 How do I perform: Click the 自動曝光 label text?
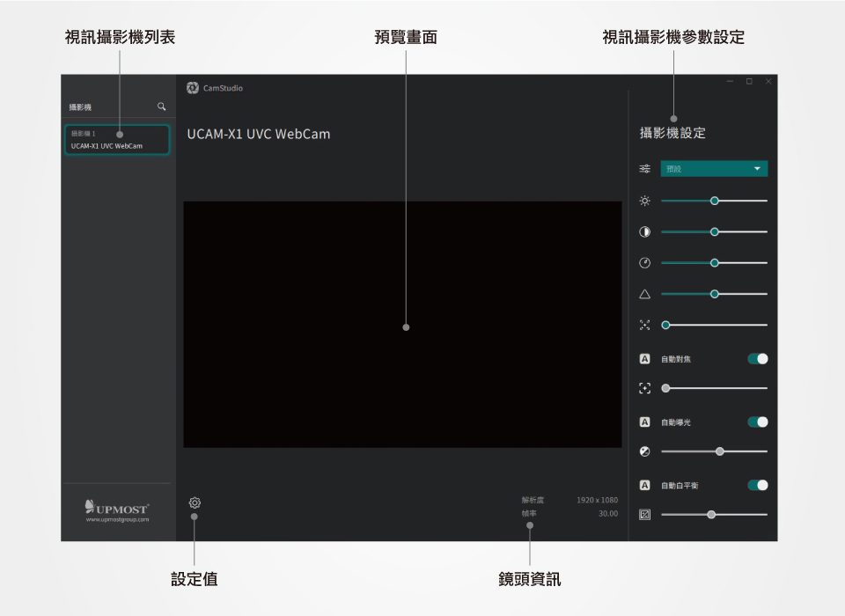click(x=676, y=422)
